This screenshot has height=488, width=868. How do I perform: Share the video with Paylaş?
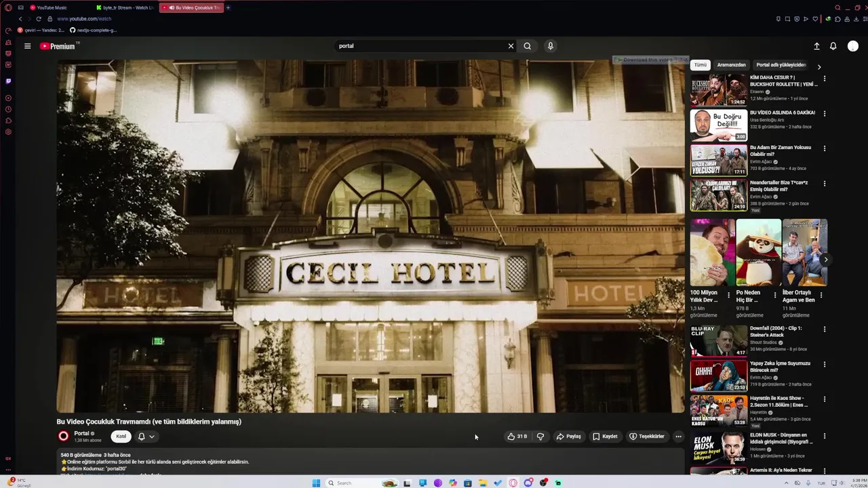[568, 436]
